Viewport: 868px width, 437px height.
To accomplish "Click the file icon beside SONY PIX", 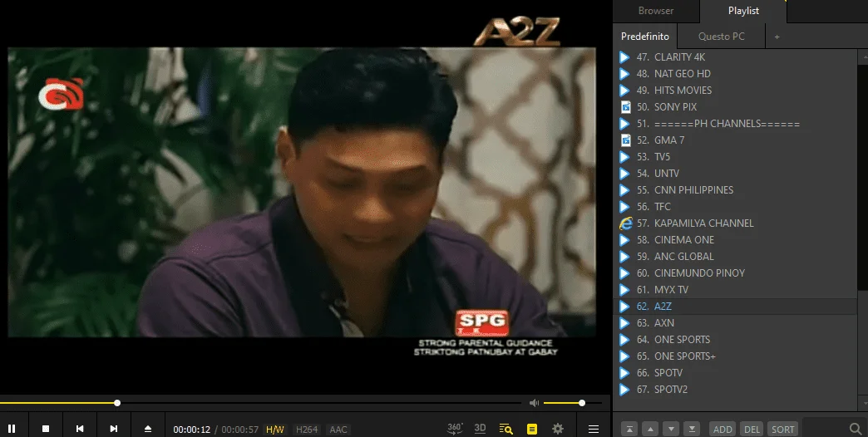I will 625,107.
